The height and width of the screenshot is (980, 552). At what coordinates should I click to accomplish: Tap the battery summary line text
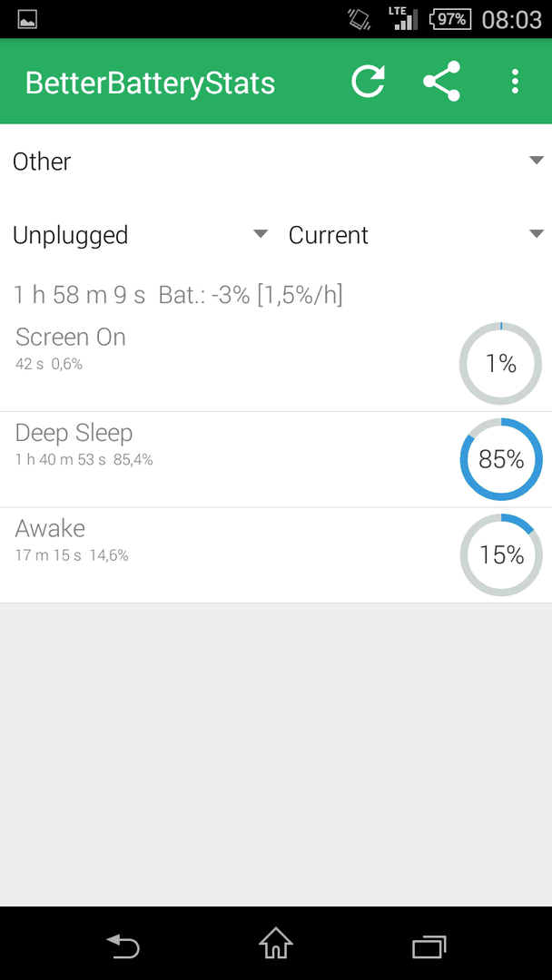[179, 295]
